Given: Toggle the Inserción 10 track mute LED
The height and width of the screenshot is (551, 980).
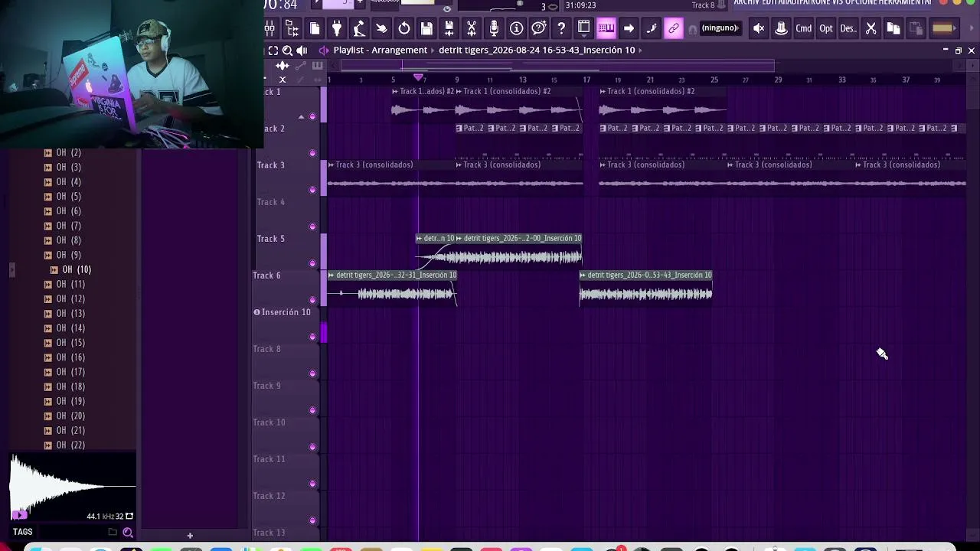Looking at the screenshot, I should pos(312,337).
